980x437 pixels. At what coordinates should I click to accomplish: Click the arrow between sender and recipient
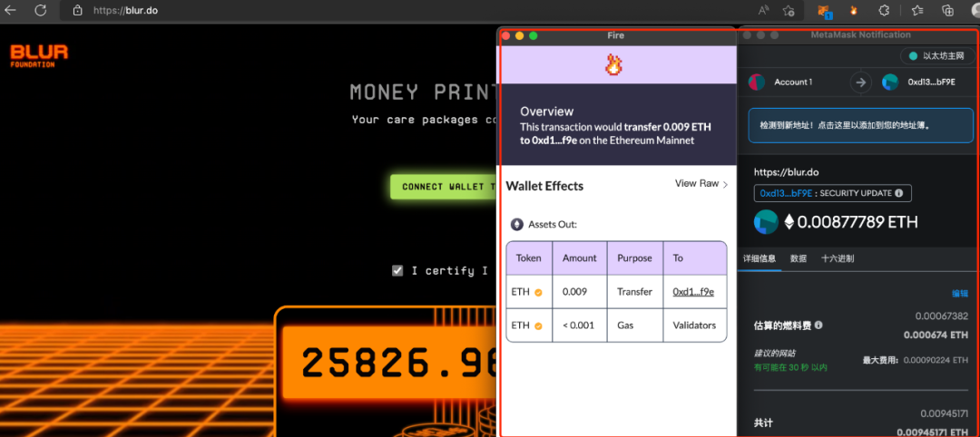click(860, 82)
